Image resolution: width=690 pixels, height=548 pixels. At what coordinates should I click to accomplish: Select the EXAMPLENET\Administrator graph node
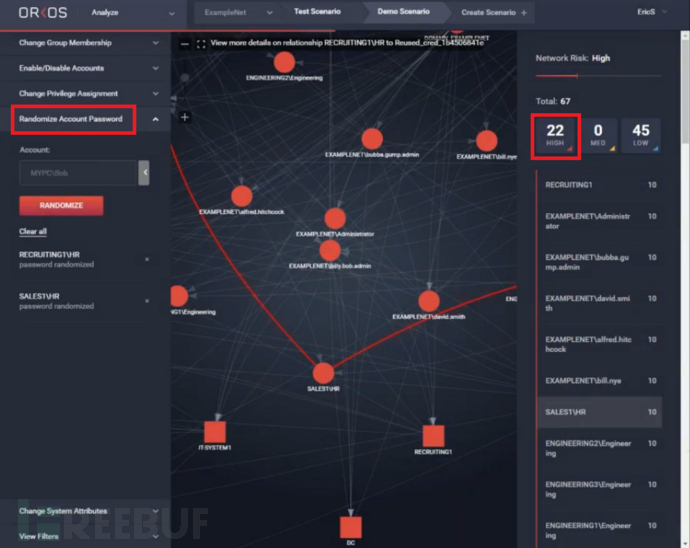(x=335, y=218)
